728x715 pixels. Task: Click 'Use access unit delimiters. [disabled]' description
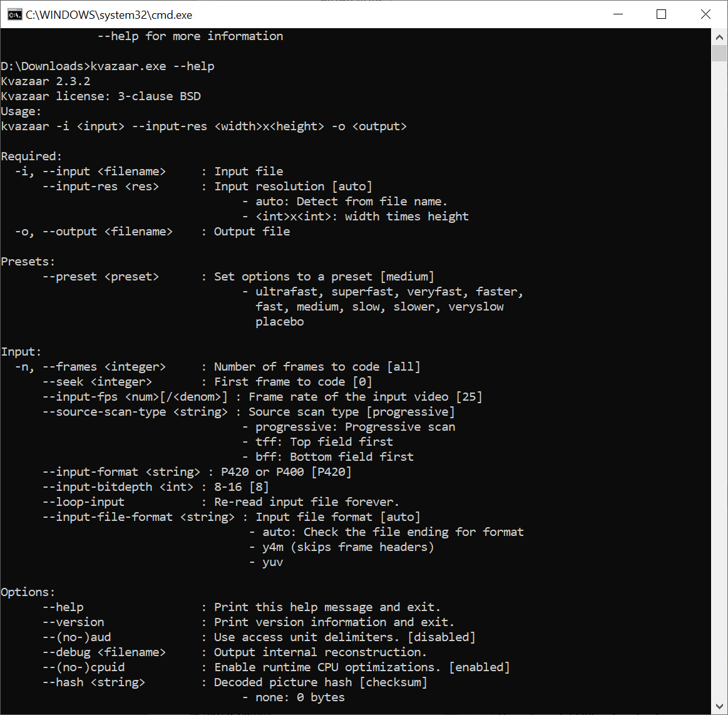pos(345,637)
